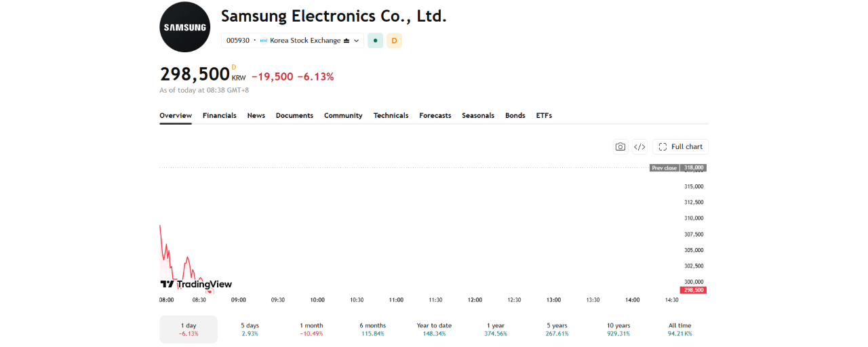Click the camera snapshot icon

(x=620, y=146)
